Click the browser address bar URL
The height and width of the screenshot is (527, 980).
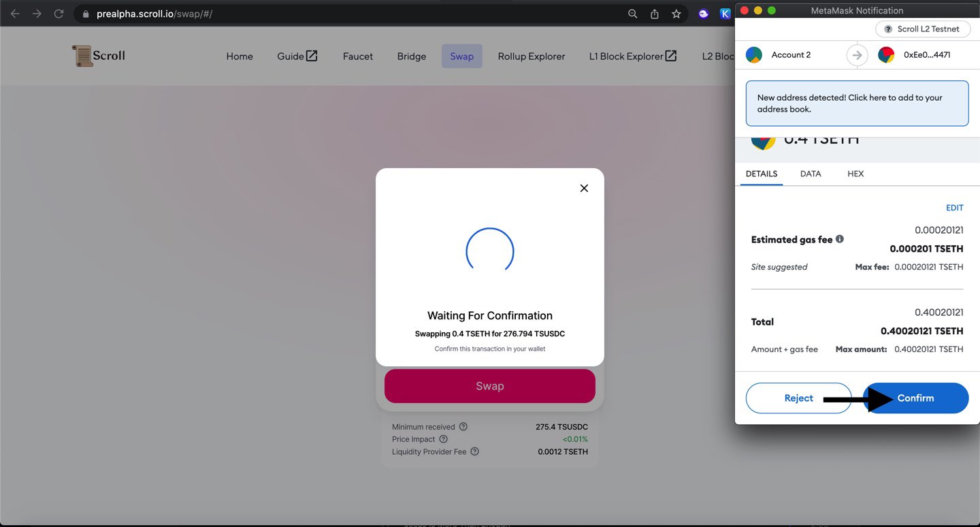[x=154, y=14]
